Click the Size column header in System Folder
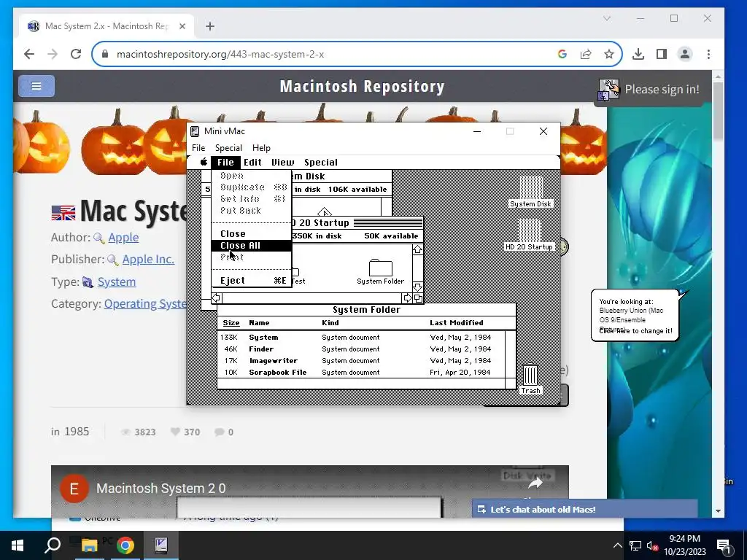The height and width of the screenshot is (560, 747). pos(231,323)
